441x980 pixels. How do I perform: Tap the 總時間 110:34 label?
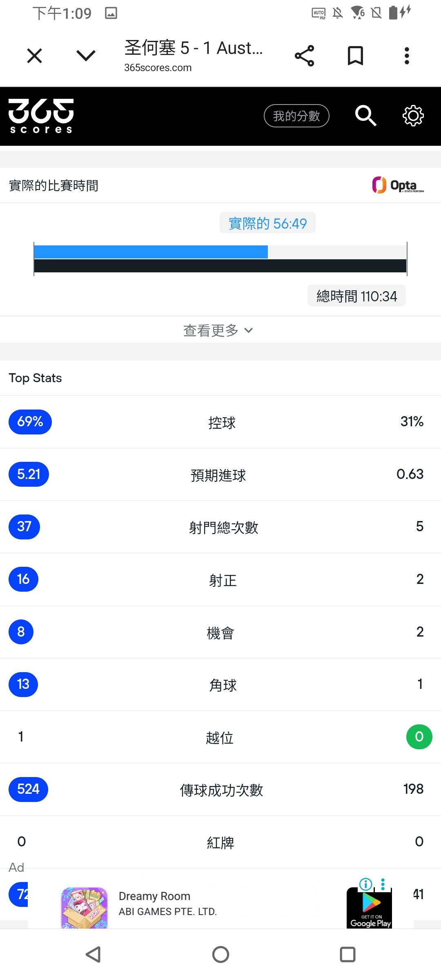click(356, 296)
